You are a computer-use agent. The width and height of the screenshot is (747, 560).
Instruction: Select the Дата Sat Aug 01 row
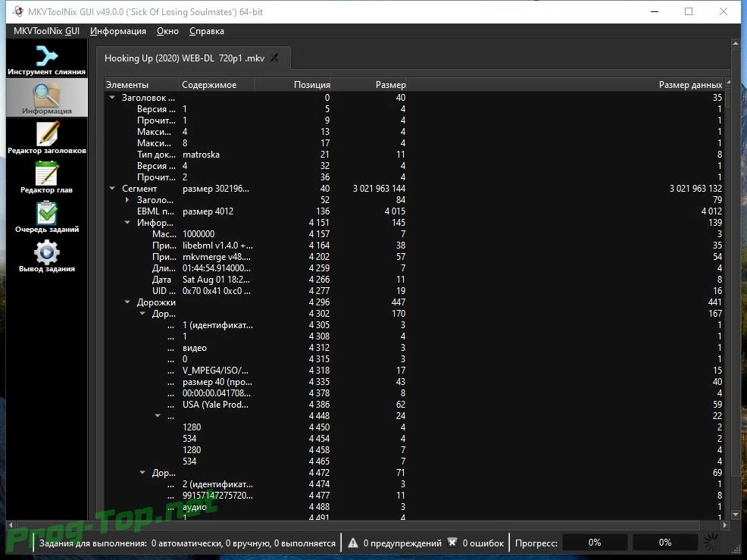(x=414, y=280)
